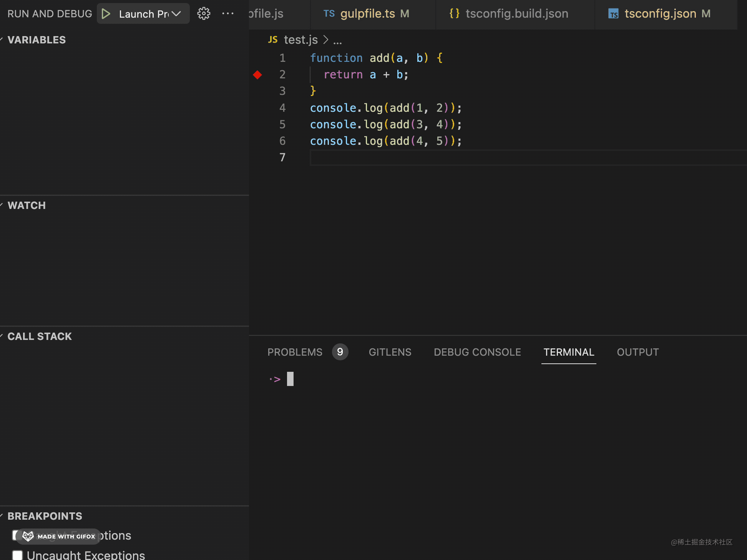Screen dimensions: 747x560
Task: Open the PROBLEMS panel tab
Action: pyautogui.click(x=295, y=352)
